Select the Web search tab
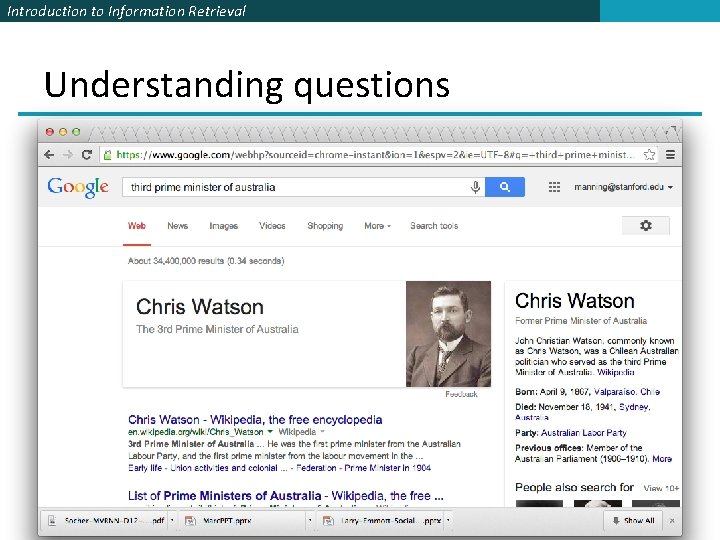 point(137,226)
